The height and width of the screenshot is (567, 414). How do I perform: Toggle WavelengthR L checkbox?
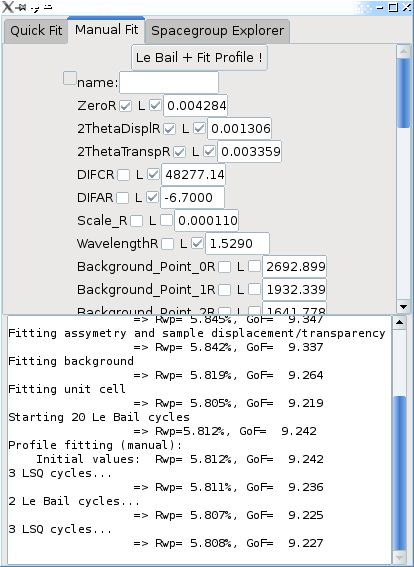tap(197, 243)
